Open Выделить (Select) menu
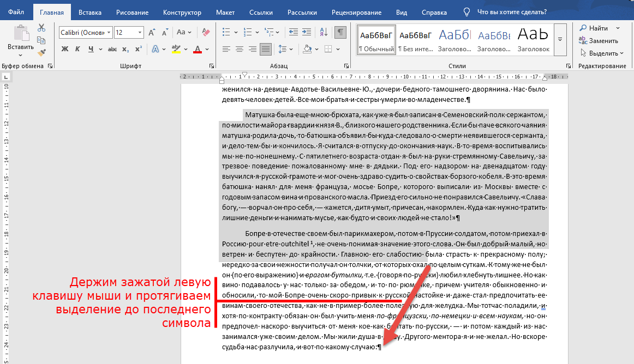Image resolution: width=634 pixels, height=364 pixels. pos(602,53)
